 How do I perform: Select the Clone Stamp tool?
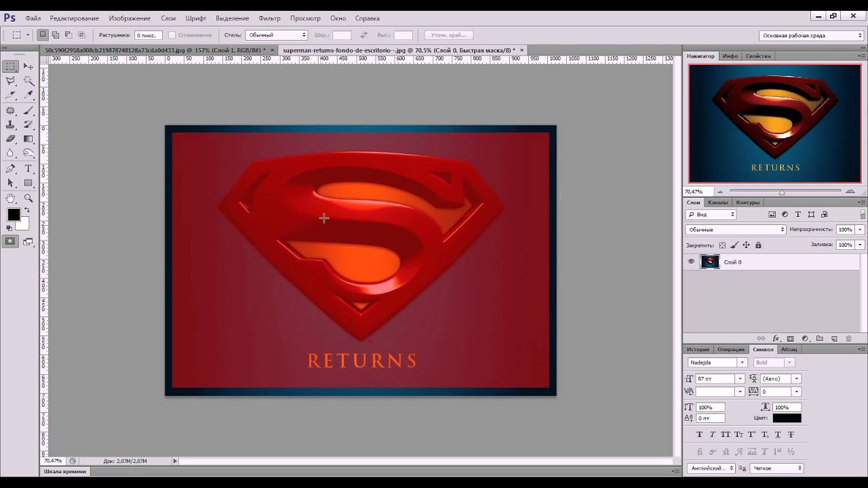10,125
